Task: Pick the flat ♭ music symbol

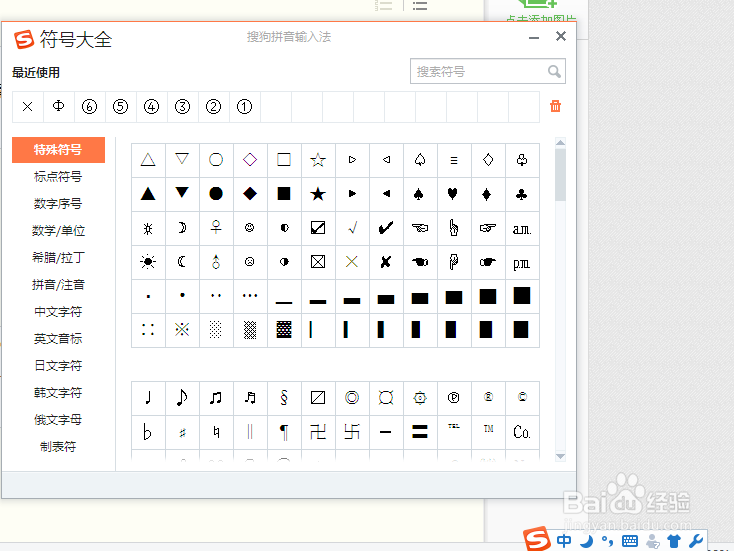Action: pos(148,432)
